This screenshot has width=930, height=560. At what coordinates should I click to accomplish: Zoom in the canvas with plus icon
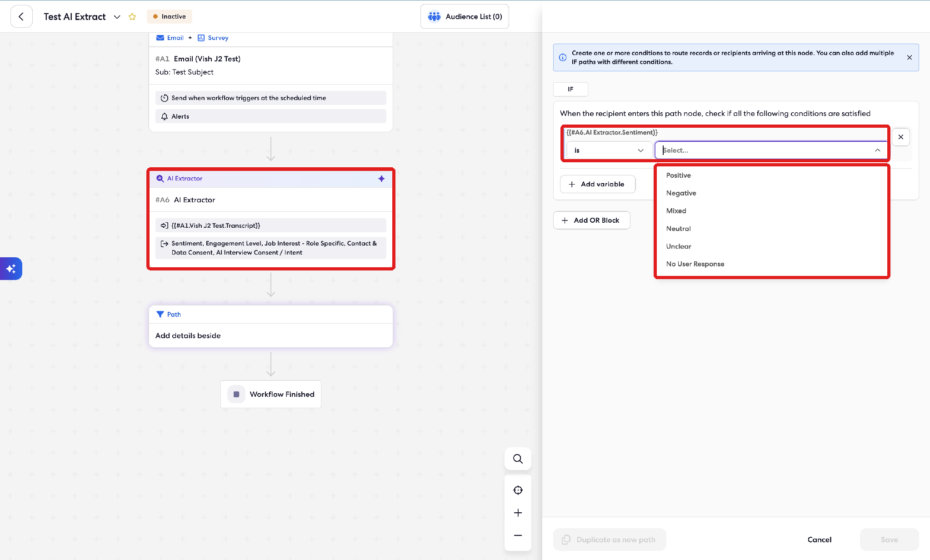coord(518,513)
